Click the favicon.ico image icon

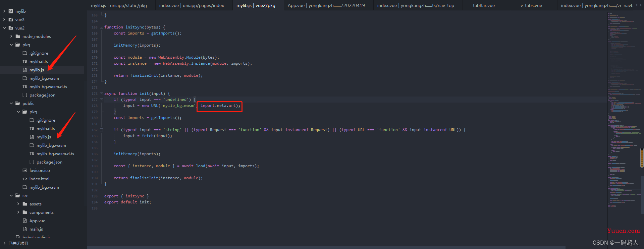pos(25,170)
